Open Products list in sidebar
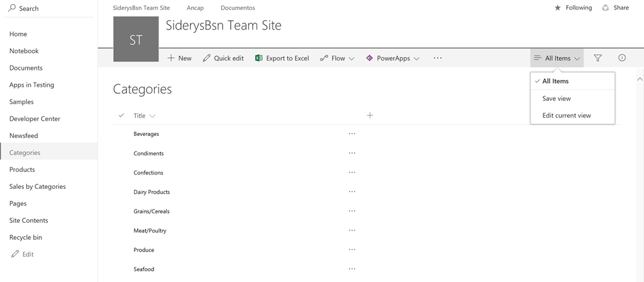Screen dimensions: 644x282 [x=22, y=169]
